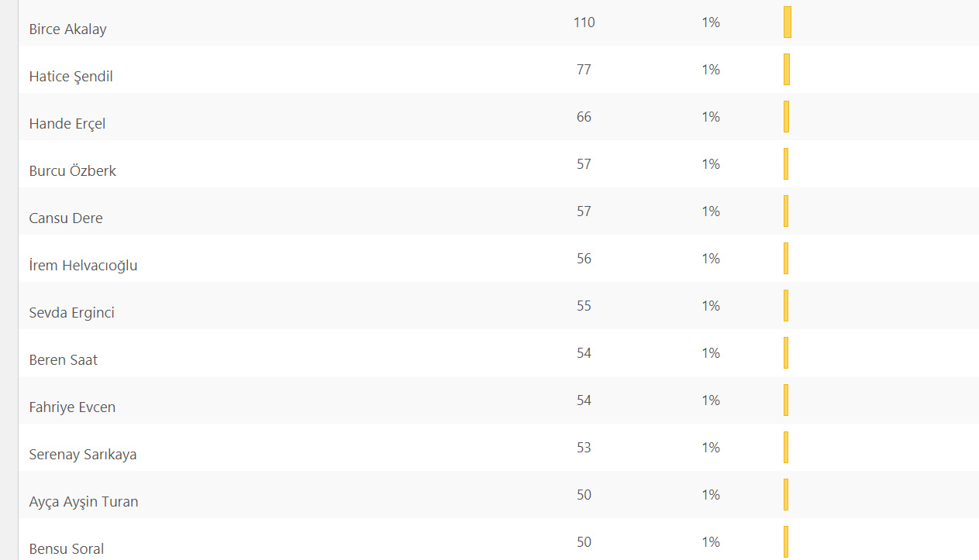Click the Bensu Soral name
The width and height of the screenshot is (979, 560).
[x=66, y=549]
